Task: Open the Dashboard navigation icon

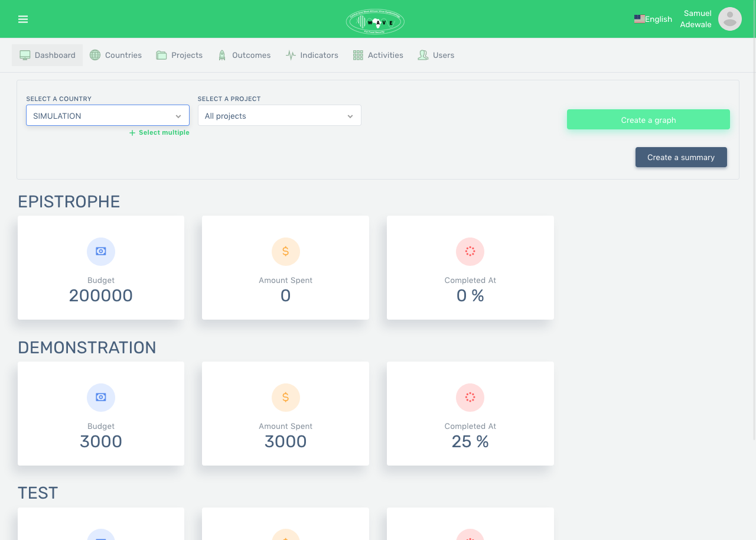Action: (24, 54)
